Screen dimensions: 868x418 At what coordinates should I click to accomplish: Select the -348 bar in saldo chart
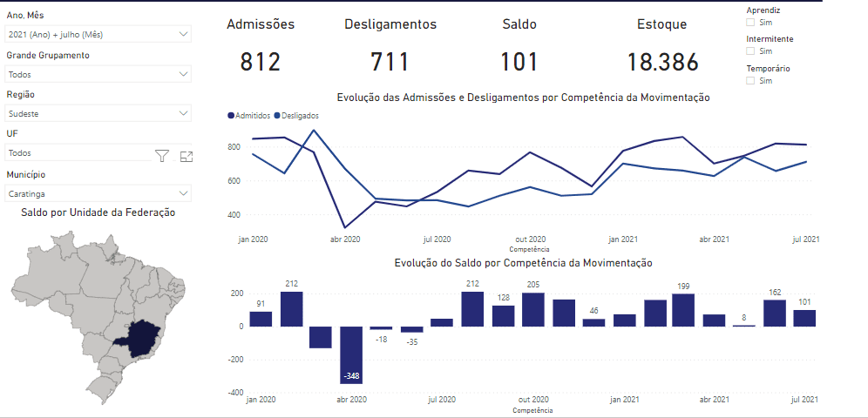351,354
